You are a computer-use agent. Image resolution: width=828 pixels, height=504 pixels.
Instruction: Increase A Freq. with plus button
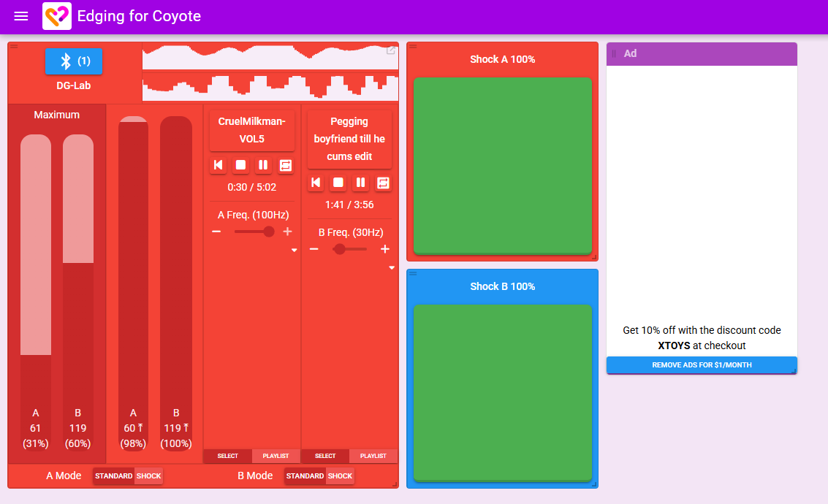pos(287,232)
